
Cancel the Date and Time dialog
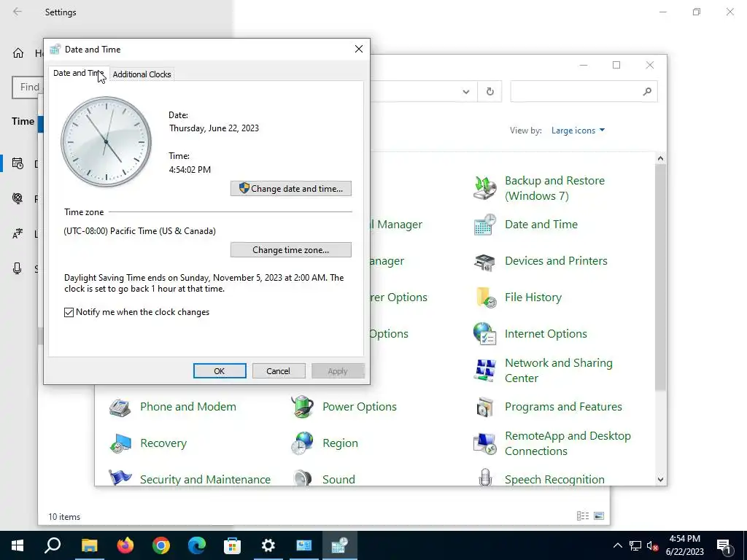(279, 371)
